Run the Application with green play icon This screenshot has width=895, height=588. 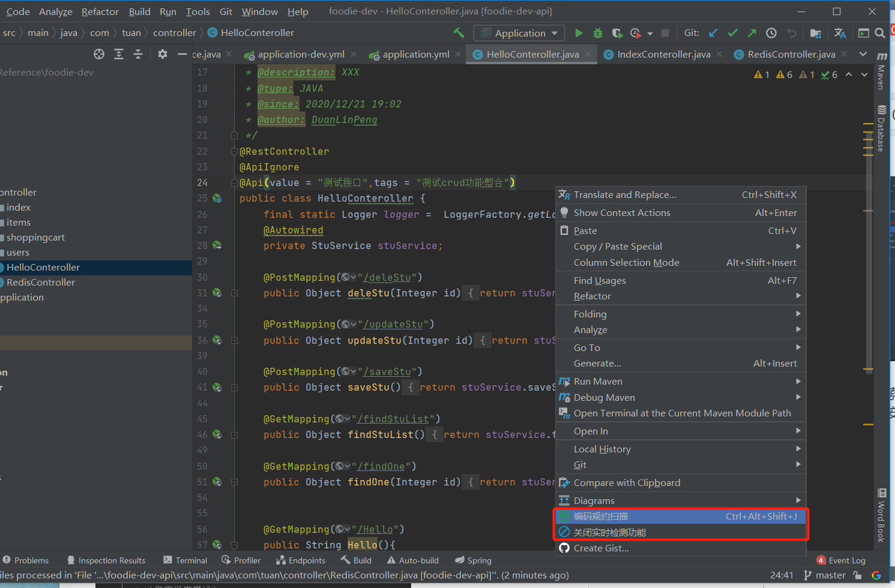(579, 33)
